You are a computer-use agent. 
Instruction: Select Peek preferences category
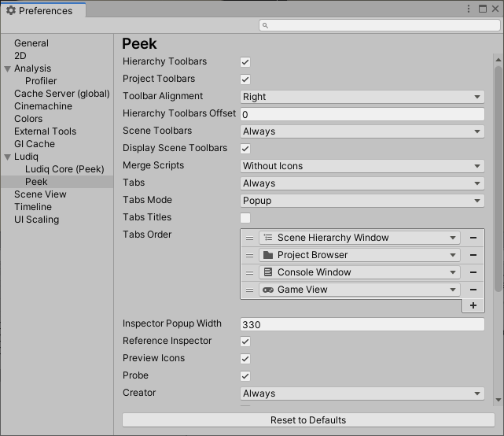coord(57,182)
